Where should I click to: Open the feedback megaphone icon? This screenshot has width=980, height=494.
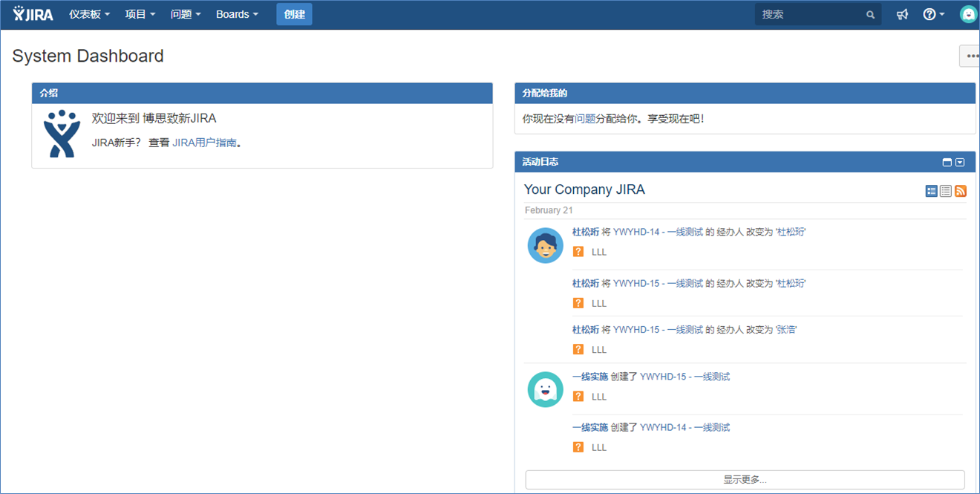click(x=902, y=14)
